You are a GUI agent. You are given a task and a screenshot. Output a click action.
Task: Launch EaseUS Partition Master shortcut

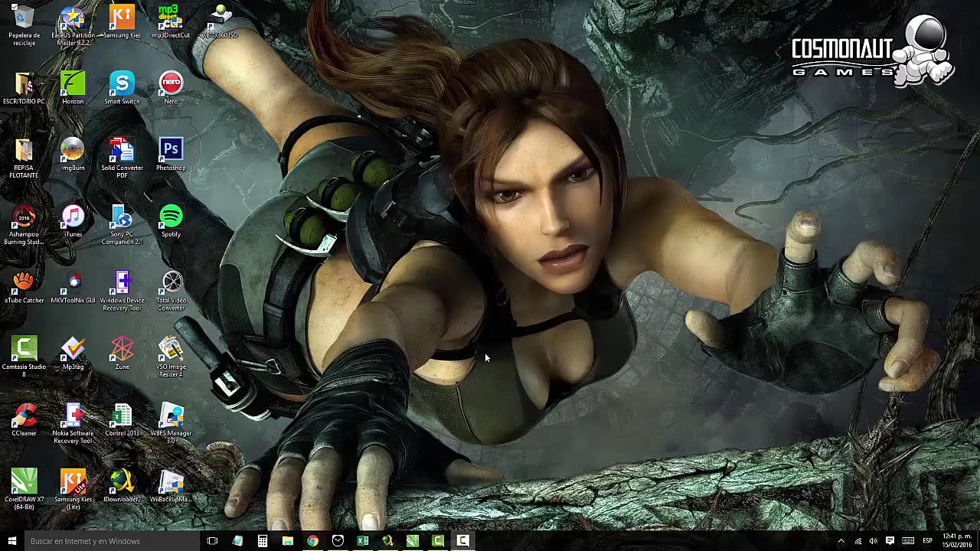point(73,24)
